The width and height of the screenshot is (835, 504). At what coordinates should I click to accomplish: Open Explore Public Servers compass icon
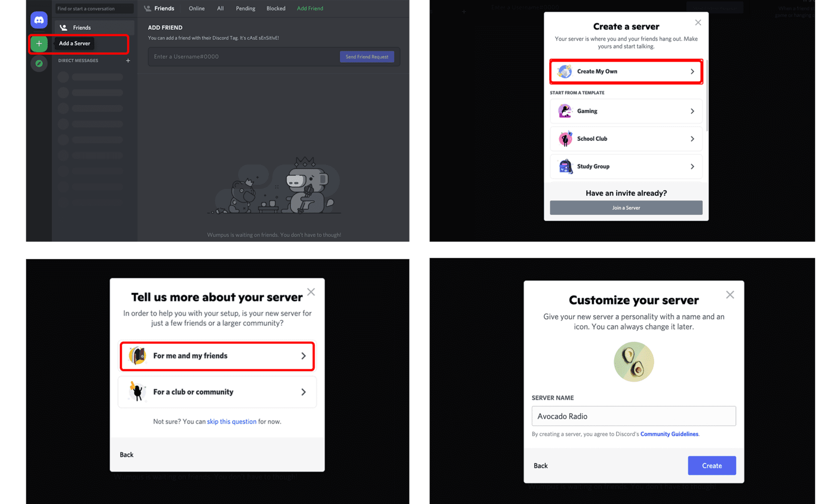tap(39, 64)
